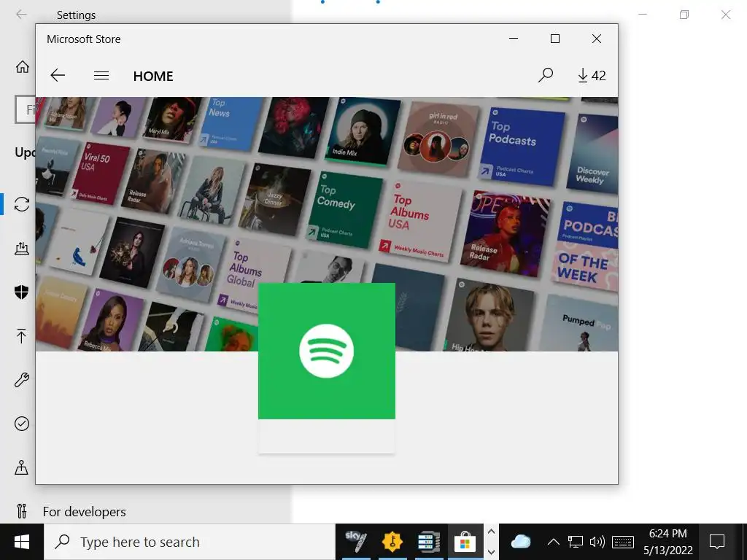Click Microsoft Store taskbar icon
The width and height of the screenshot is (747, 560).
(x=465, y=542)
